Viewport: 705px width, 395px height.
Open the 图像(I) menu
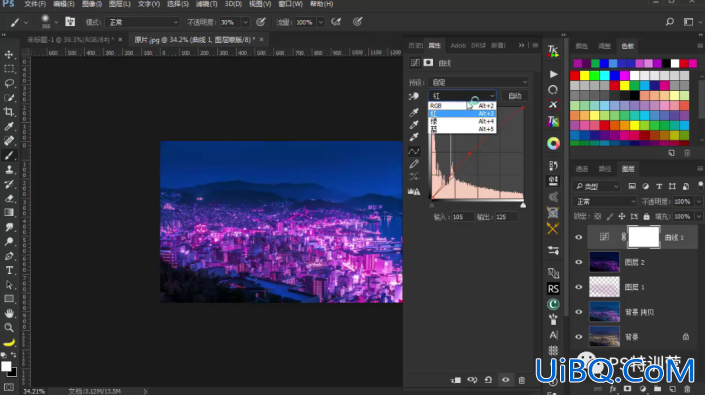coord(91,4)
